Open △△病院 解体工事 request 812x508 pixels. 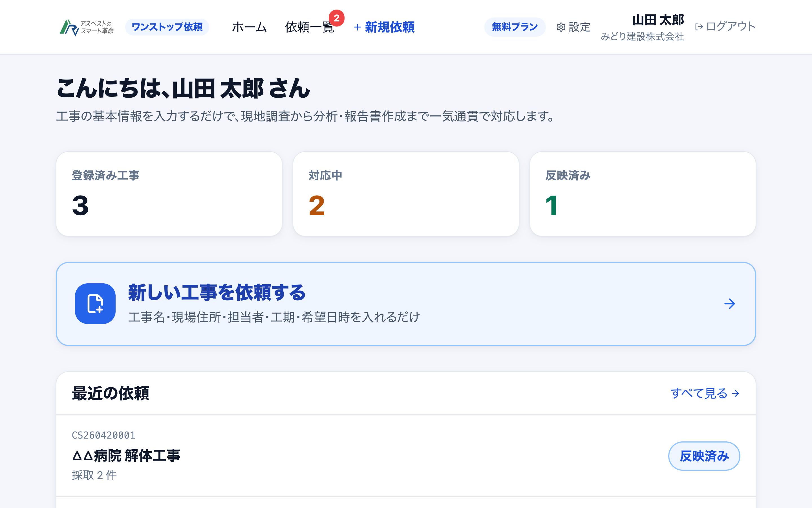(126, 456)
